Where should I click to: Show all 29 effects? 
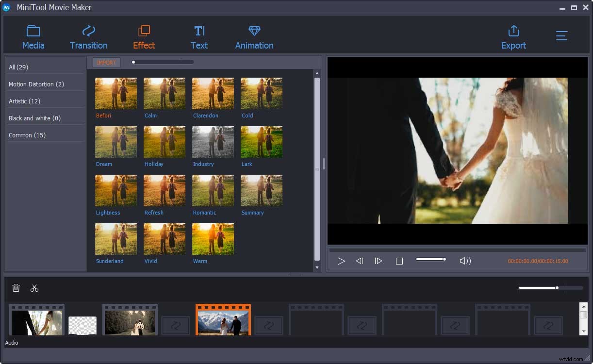pyautogui.click(x=18, y=67)
